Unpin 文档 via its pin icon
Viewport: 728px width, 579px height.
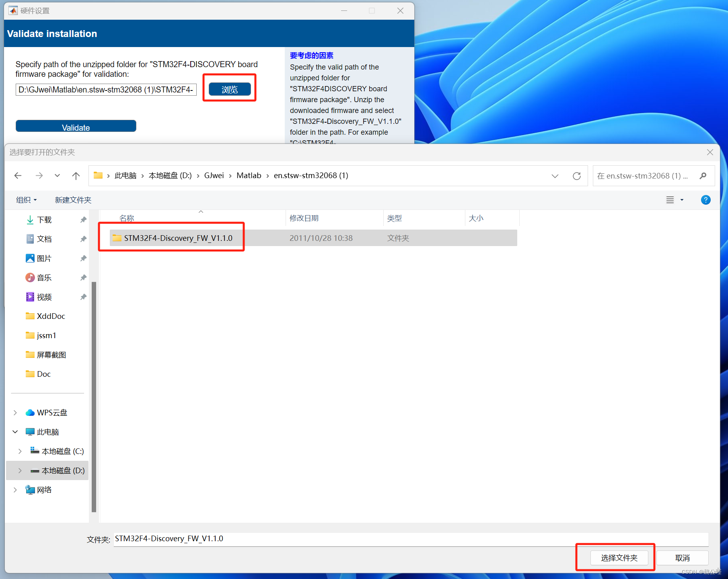click(83, 239)
